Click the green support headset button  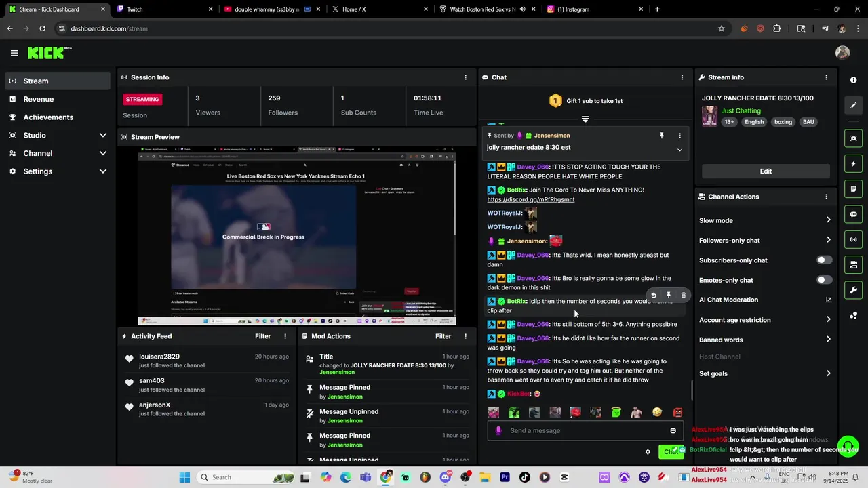848,447
